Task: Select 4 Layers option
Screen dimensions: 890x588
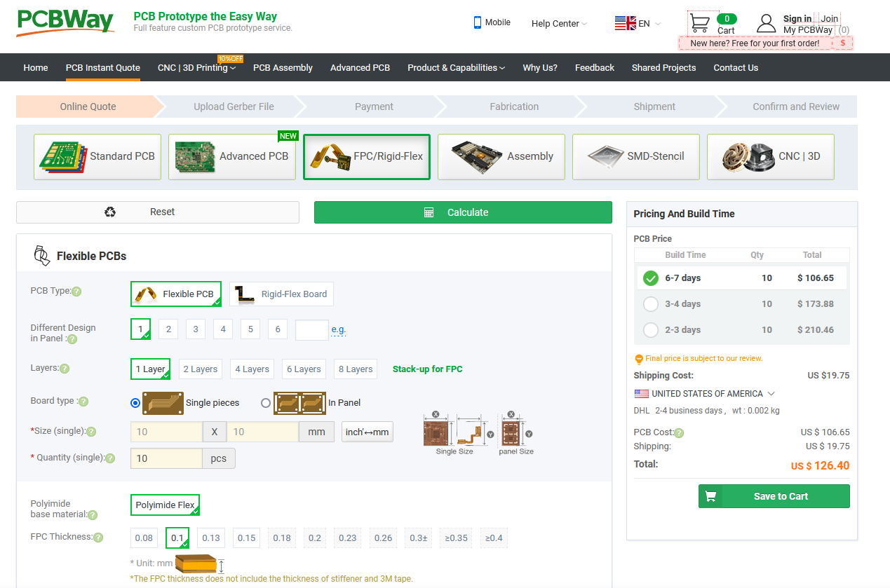Action: coord(252,369)
